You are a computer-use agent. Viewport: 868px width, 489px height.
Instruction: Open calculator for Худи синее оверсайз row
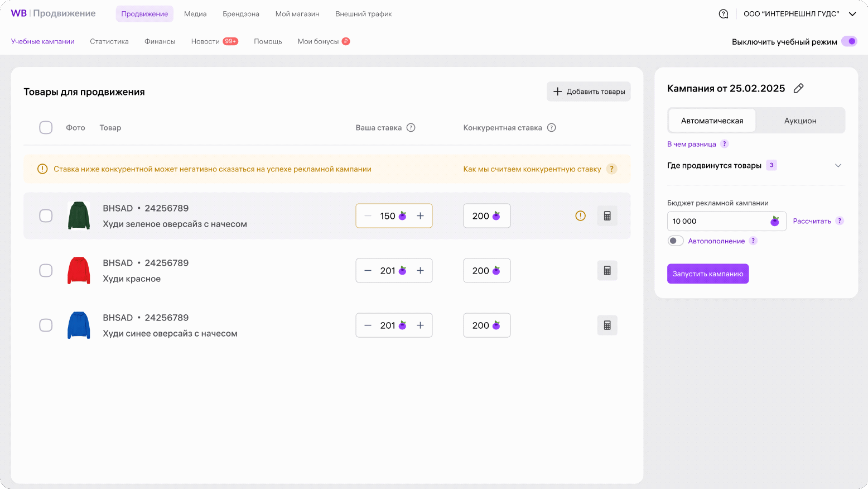[x=607, y=325]
